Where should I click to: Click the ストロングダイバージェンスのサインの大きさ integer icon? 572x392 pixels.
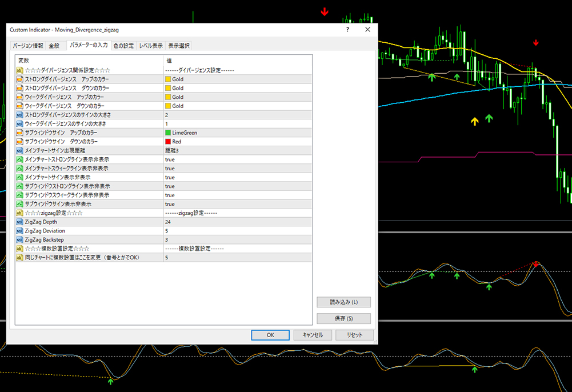[x=19, y=115]
